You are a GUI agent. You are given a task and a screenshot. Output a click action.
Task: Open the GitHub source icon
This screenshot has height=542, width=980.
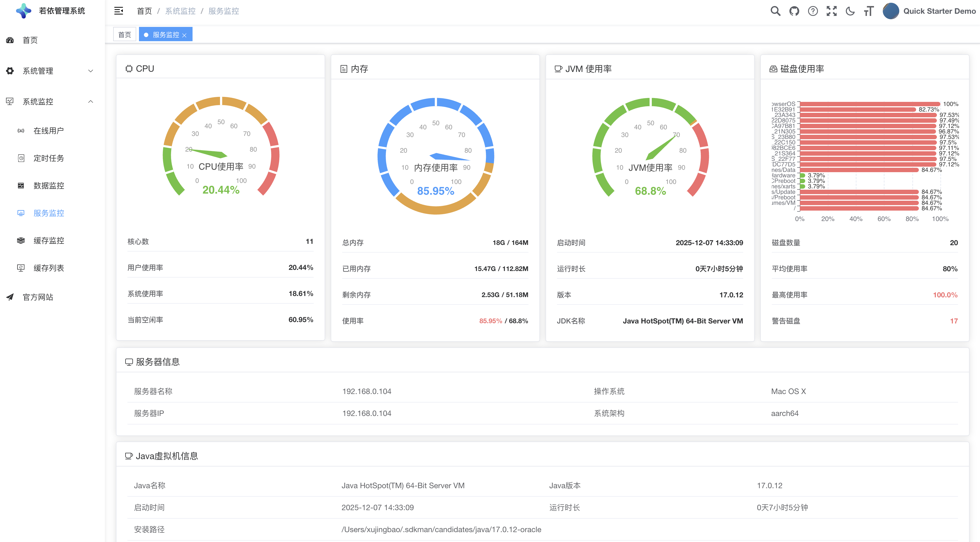click(794, 11)
